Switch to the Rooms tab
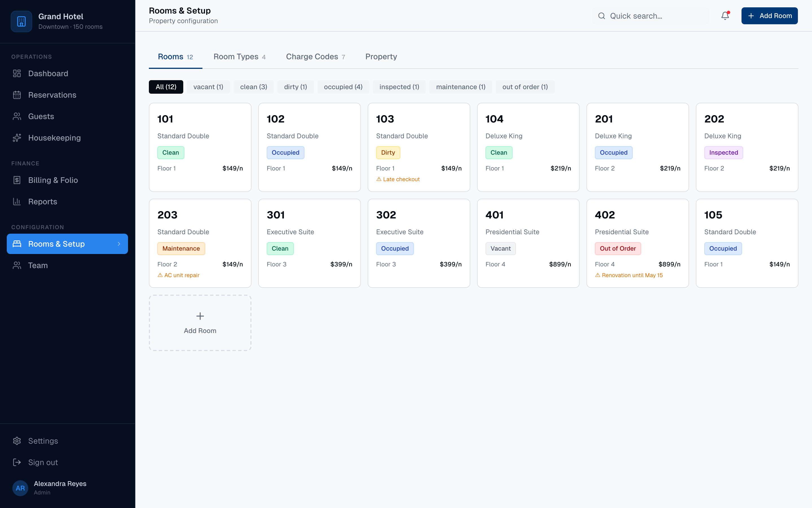This screenshot has height=508, width=812. click(175, 57)
